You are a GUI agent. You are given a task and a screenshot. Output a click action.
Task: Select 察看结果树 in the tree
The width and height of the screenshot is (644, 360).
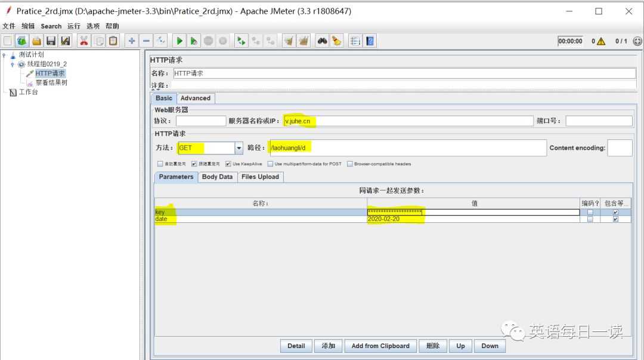(51, 82)
